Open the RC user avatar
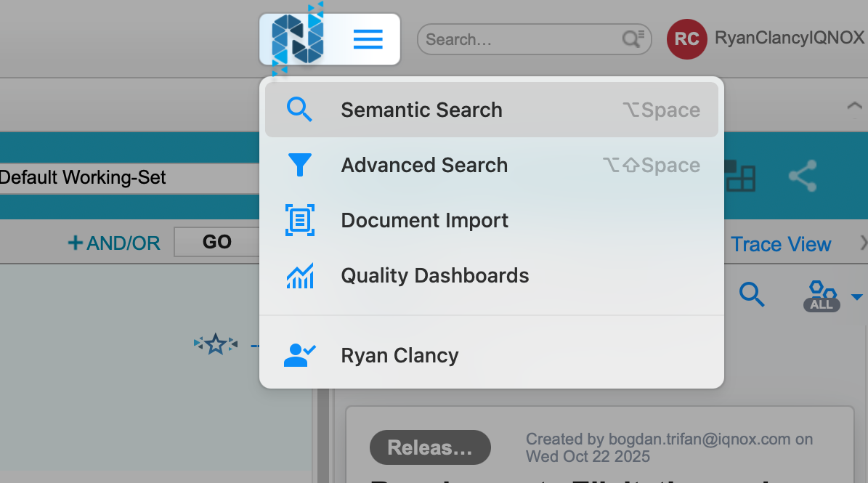The height and width of the screenshot is (483, 868). point(686,39)
